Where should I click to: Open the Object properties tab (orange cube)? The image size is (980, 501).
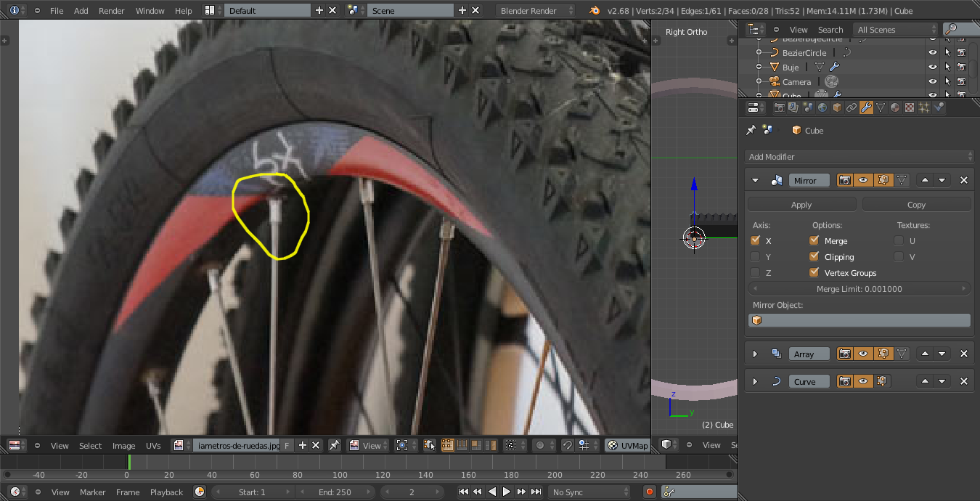837,107
